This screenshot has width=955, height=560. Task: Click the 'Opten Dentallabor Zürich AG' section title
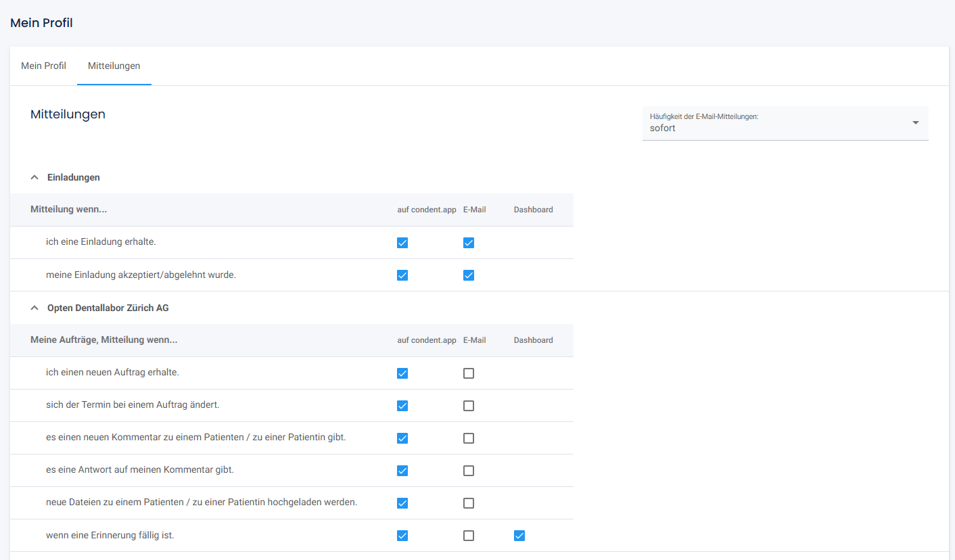(x=108, y=308)
